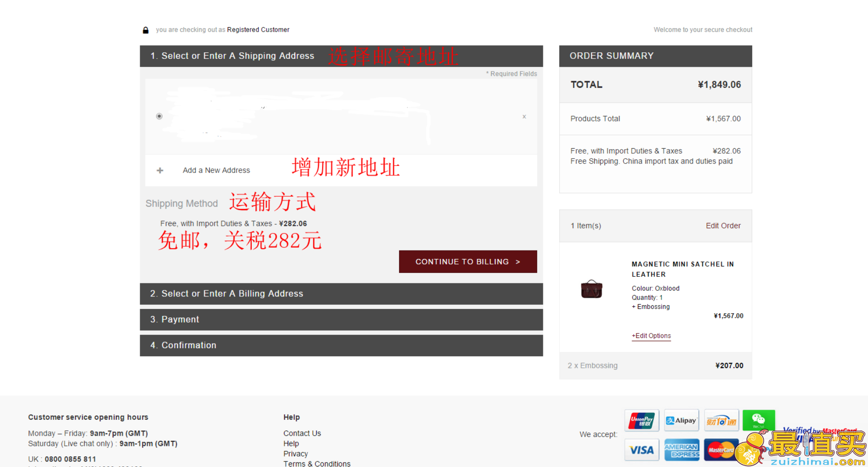This screenshot has width=868, height=467.
Task: Click the + Embossing option text
Action: point(651,307)
